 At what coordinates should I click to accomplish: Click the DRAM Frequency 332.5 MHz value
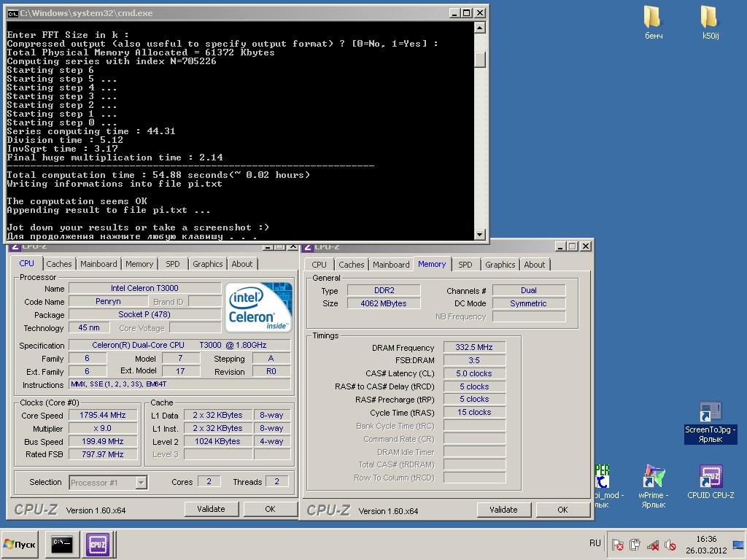pos(474,347)
